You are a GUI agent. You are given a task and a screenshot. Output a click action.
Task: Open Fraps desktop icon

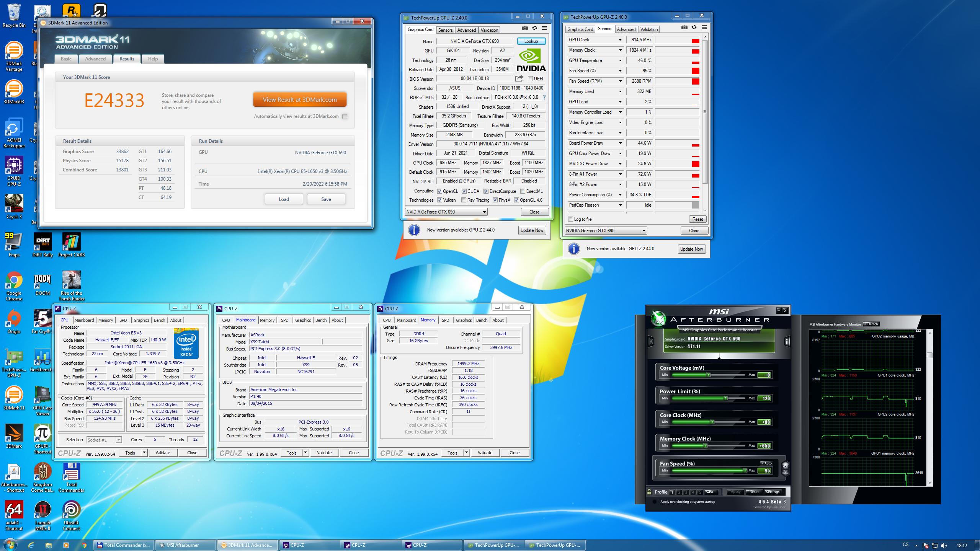14,245
